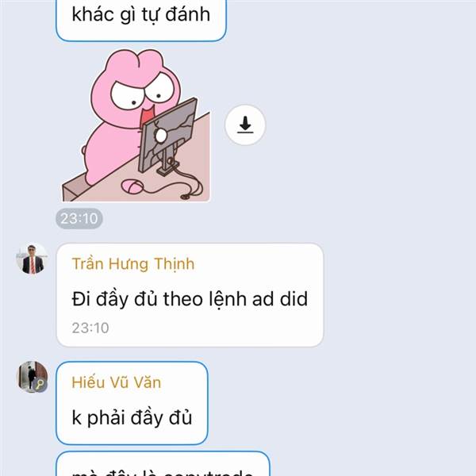This screenshot has height=476, width=476.
Task: Tap the partially visible message at the bottom
Action: coord(163,464)
